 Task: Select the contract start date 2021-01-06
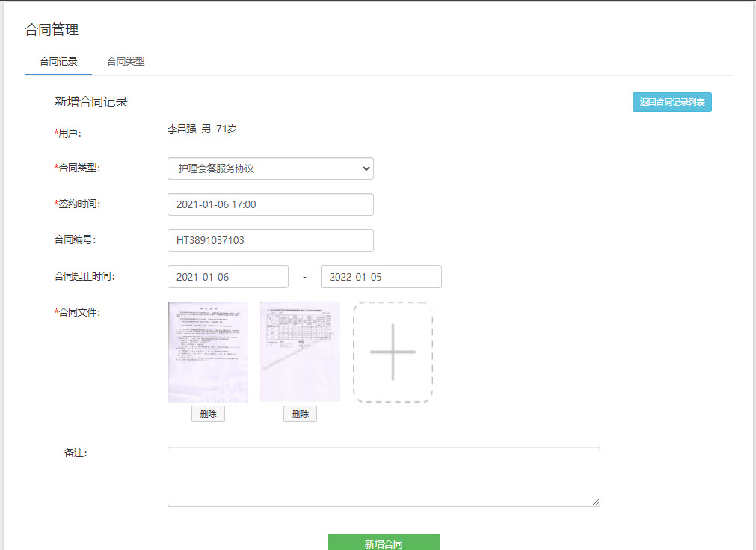227,276
